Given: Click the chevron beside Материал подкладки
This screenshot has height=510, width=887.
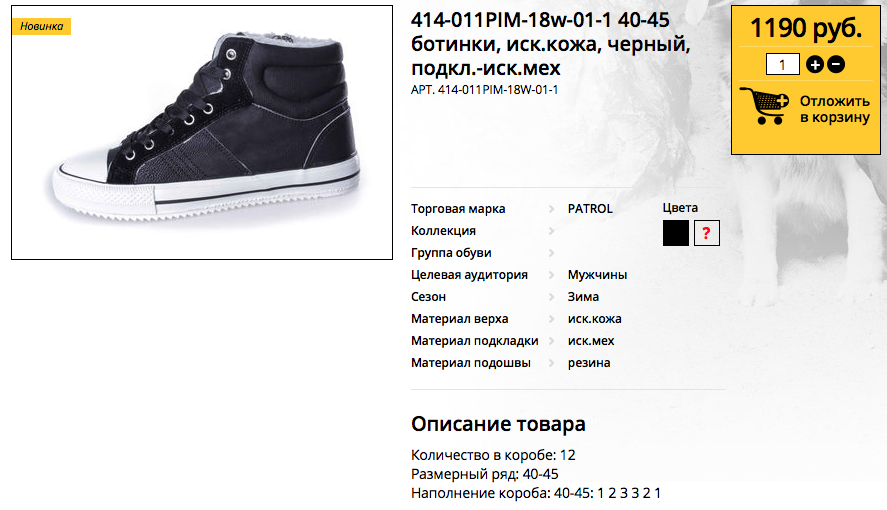Looking at the screenshot, I should point(552,342).
